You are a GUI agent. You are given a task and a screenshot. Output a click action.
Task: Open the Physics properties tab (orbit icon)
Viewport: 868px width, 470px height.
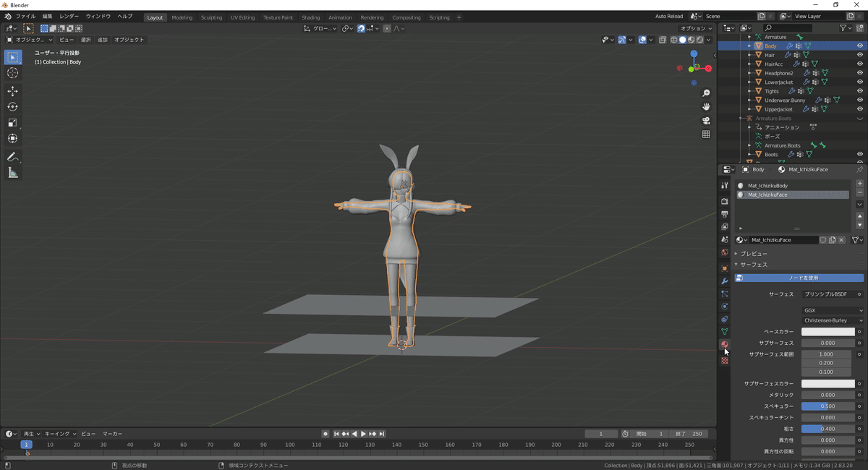[724, 307]
